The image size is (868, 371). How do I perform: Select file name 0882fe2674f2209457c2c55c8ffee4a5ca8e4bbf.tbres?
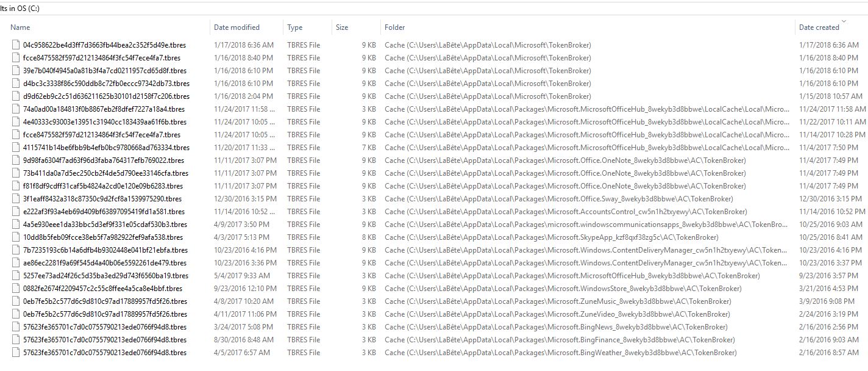(x=102, y=289)
